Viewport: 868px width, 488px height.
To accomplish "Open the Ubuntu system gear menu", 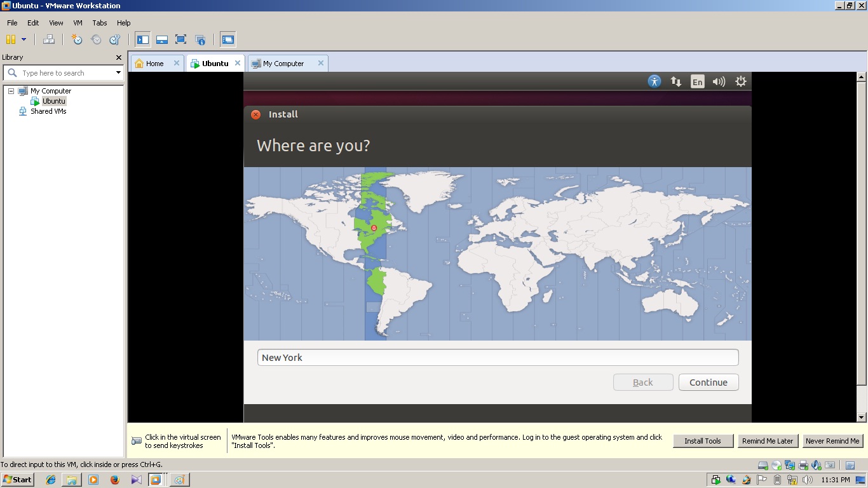I will pos(741,81).
